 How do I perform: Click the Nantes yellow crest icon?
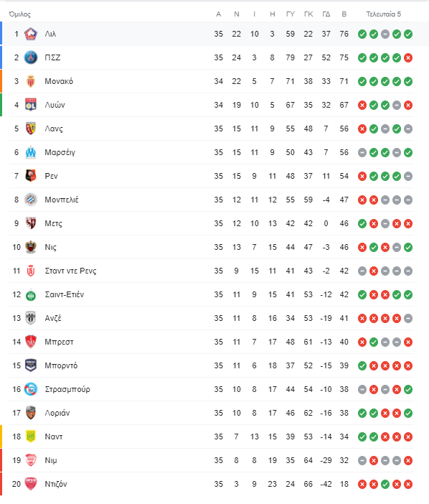31,437
